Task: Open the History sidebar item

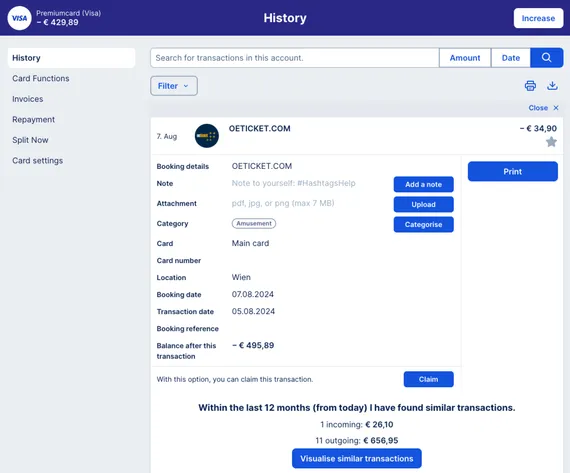Action: [71, 58]
